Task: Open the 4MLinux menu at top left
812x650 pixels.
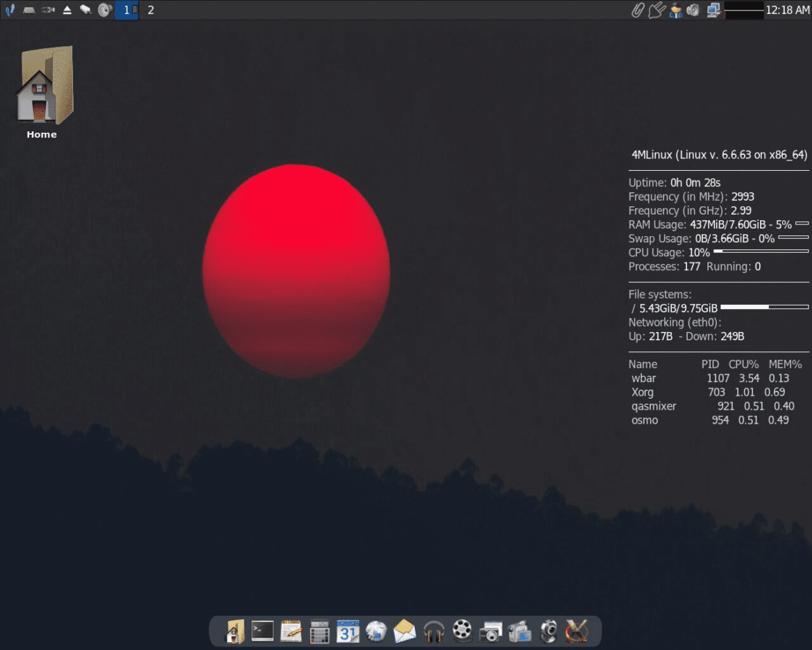Action: [10, 10]
